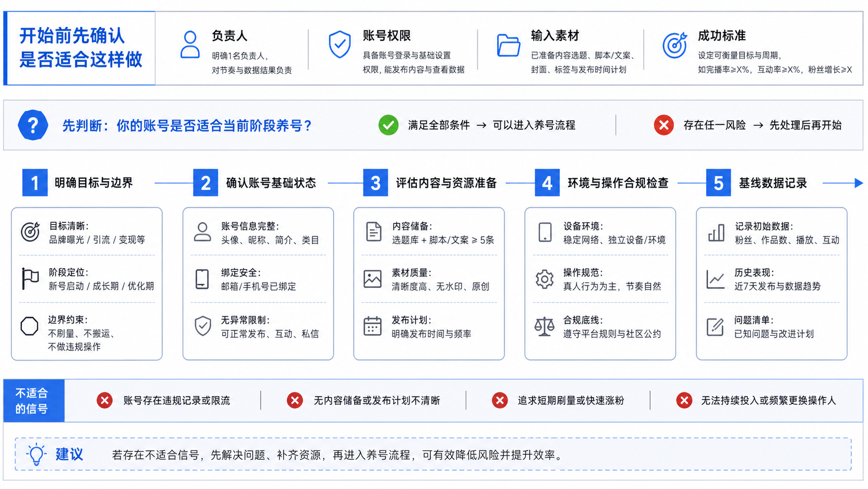Click the red X before 无内容储备或发布计划不清晰
Viewport: 868px width, 489px height.
tap(295, 400)
